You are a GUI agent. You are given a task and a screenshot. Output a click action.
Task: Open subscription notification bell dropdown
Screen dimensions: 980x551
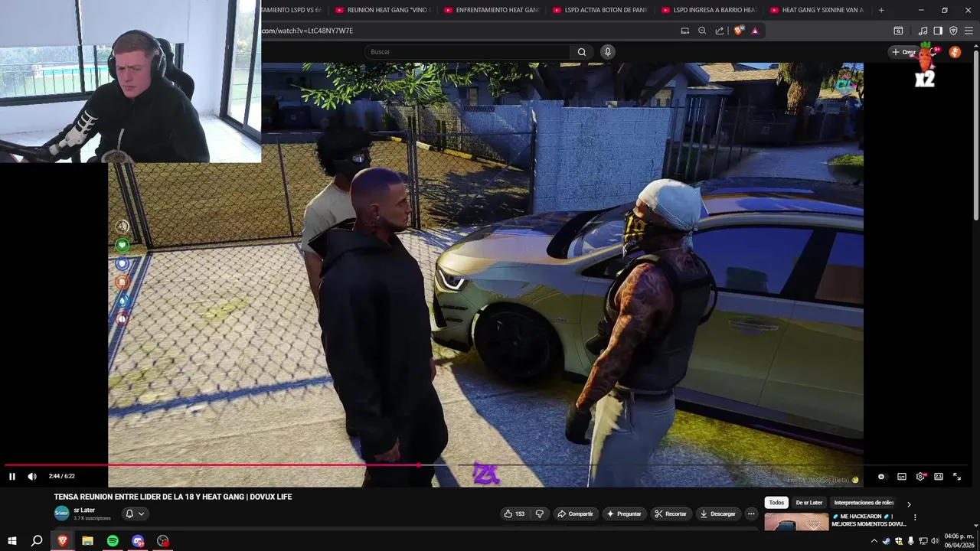pyautogui.click(x=135, y=514)
